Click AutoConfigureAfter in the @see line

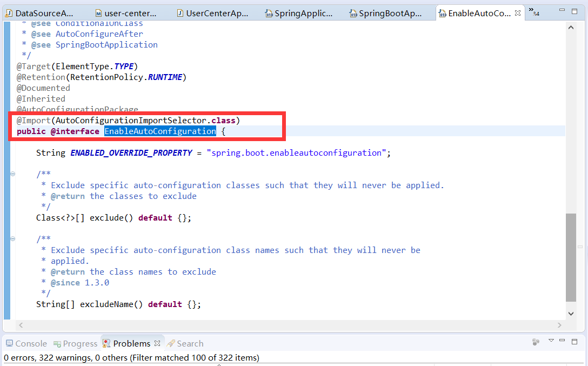(99, 34)
